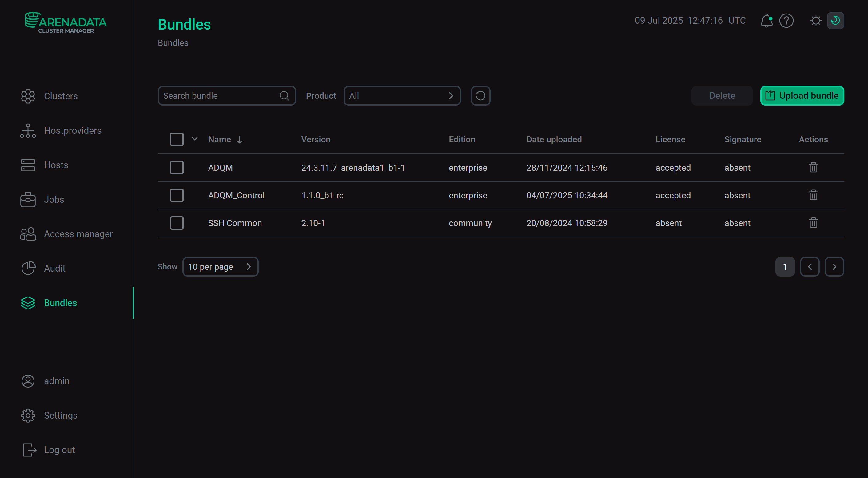Click the search magnifier icon
This screenshot has height=478, width=868.
coord(284,96)
